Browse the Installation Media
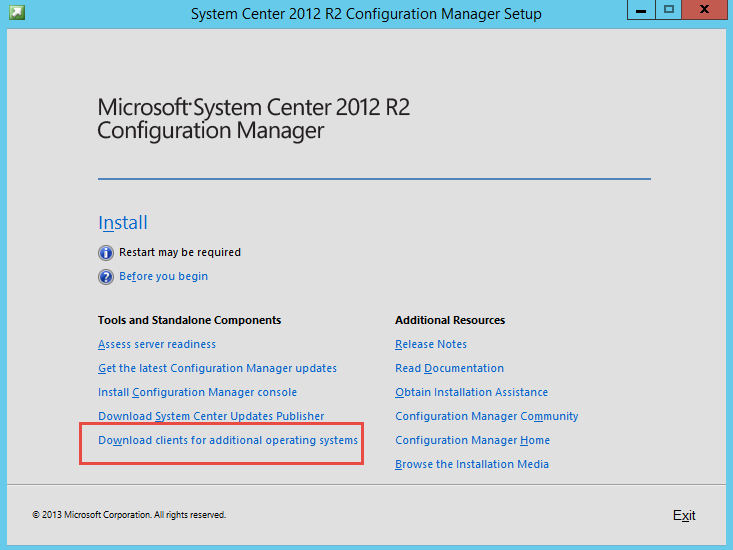 [x=472, y=464]
